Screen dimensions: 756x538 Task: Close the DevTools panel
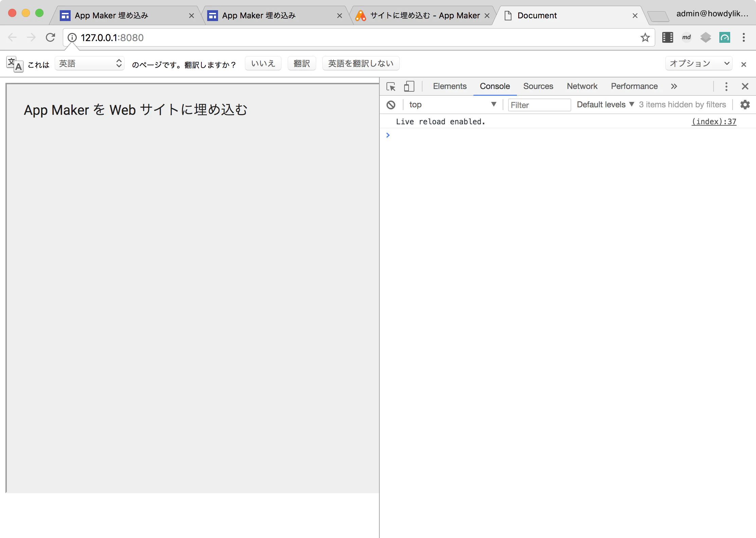pyautogui.click(x=745, y=86)
